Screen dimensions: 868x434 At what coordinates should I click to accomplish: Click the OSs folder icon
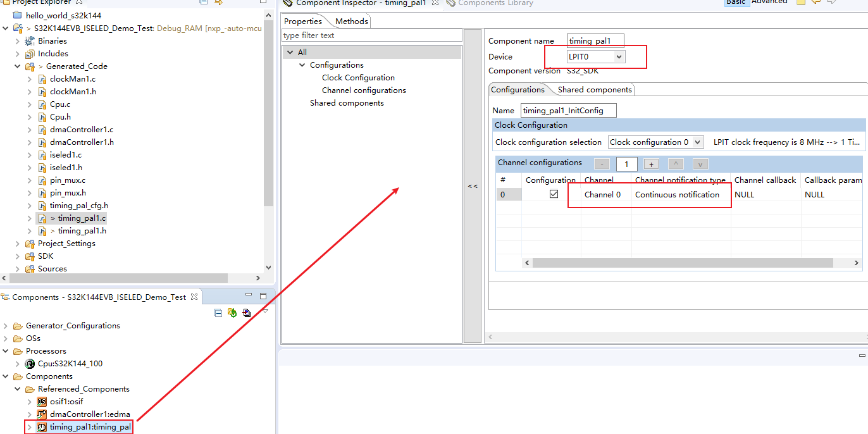coord(17,338)
